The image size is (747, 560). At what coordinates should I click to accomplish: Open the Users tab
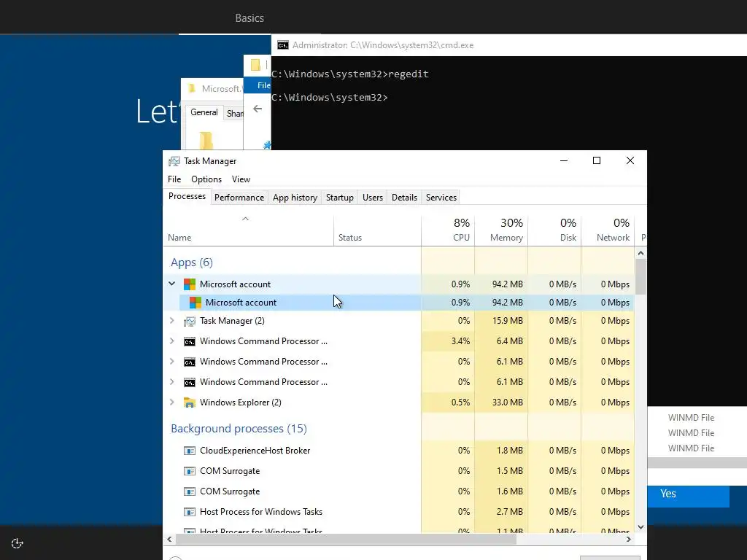[x=373, y=198]
